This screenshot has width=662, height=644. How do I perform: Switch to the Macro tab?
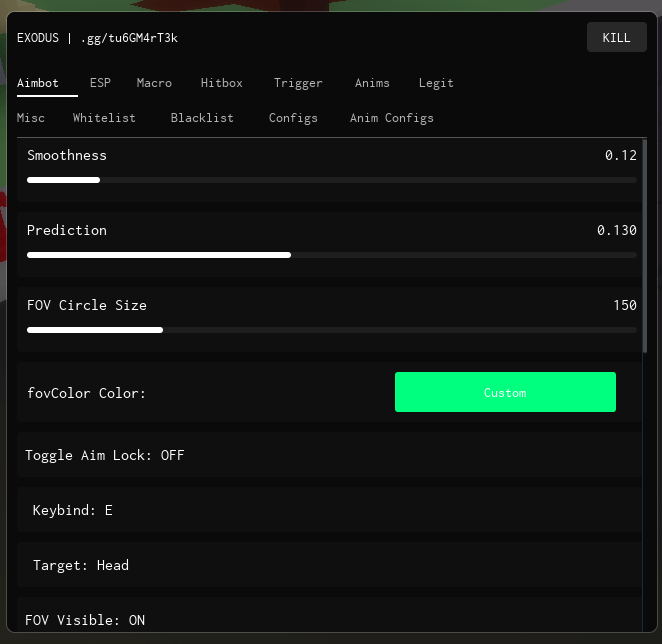154,83
